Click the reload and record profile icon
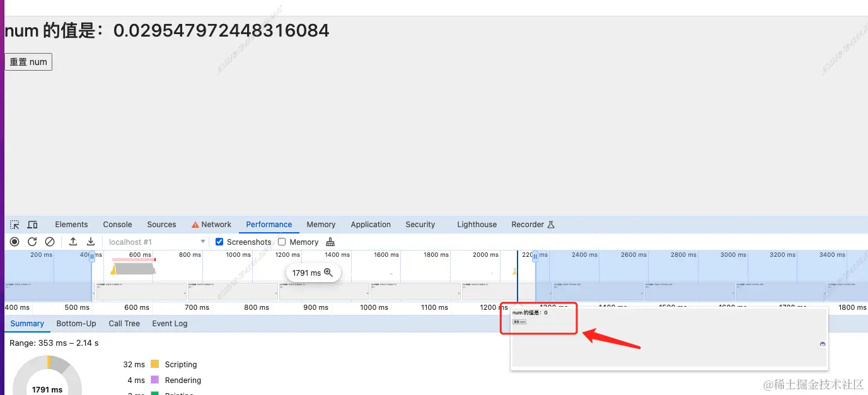 point(32,242)
